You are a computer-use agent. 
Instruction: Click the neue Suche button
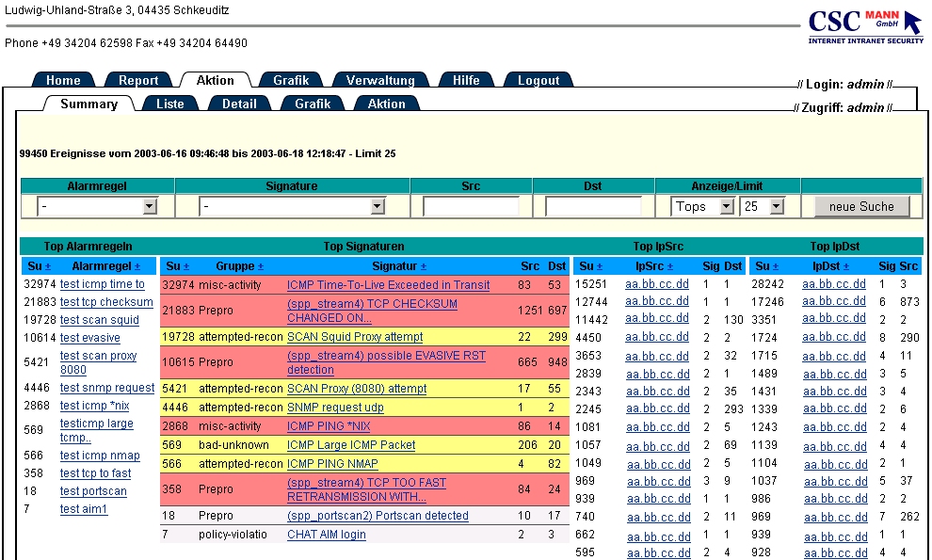(861, 206)
